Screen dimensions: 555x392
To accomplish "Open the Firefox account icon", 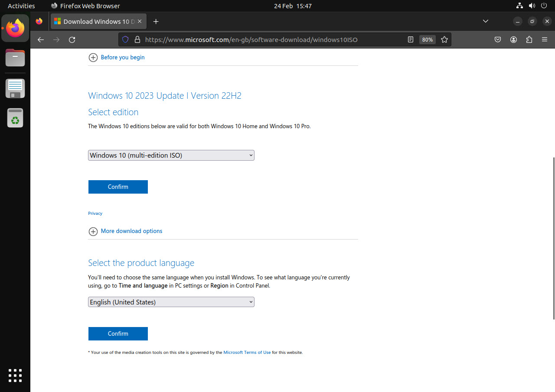I will (513, 39).
